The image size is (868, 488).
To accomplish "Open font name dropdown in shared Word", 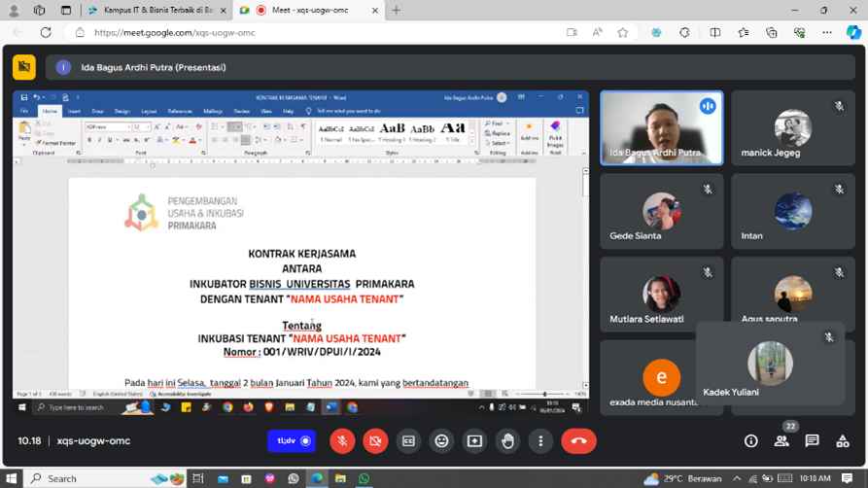I will (129, 126).
